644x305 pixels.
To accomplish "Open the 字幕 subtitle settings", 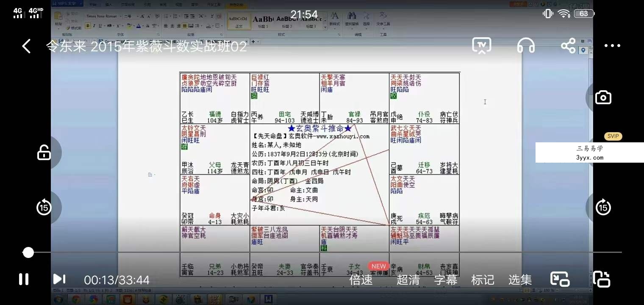I will 446,280.
